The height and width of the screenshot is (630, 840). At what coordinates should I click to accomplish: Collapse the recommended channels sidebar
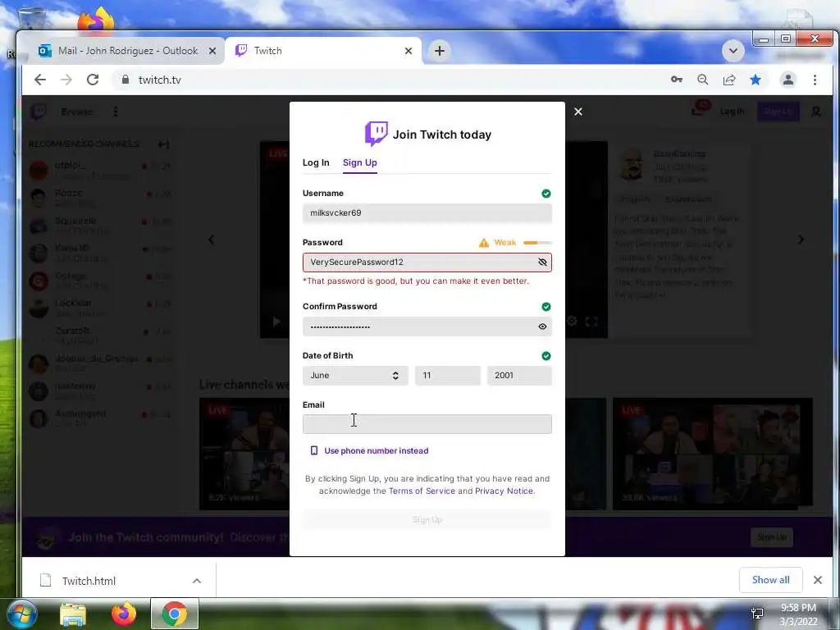point(164,144)
